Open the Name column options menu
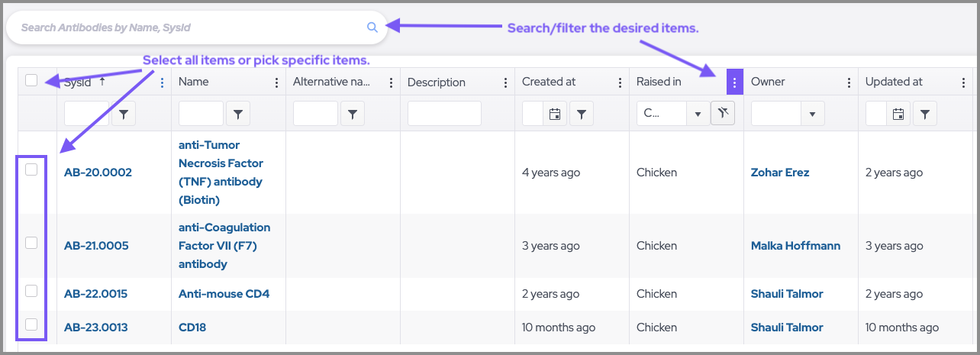Image resolution: width=980 pixels, height=355 pixels. 276,82
